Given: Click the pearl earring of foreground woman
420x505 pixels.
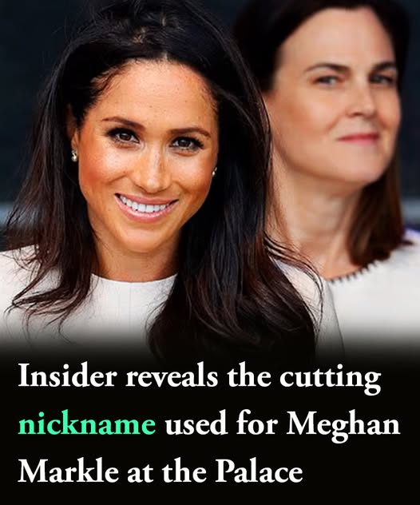Looking at the screenshot, I should (74, 156).
